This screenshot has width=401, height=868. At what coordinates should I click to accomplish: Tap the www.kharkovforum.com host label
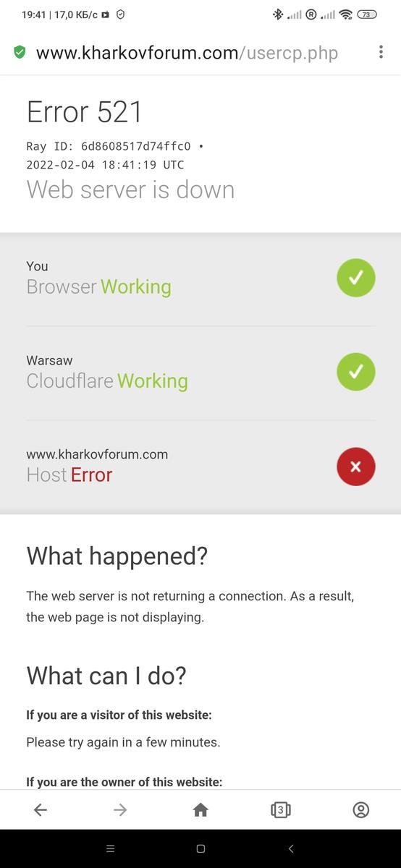[97, 454]
